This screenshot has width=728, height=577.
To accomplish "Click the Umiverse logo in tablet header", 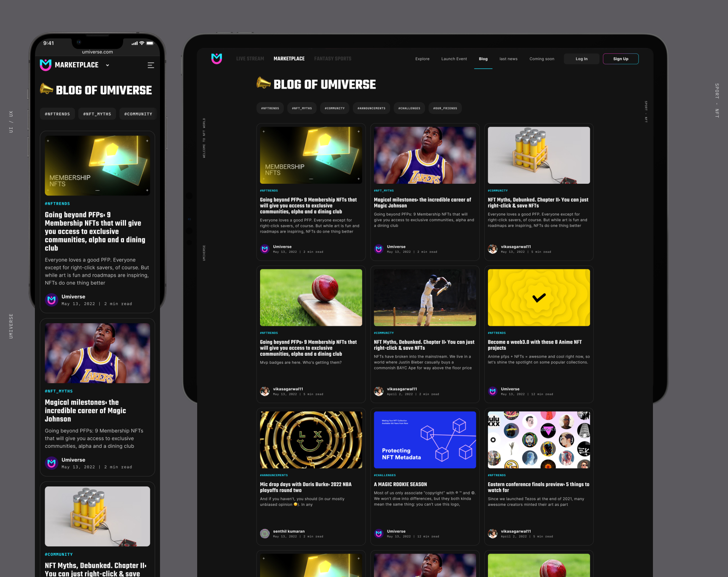I will [217, 58].
